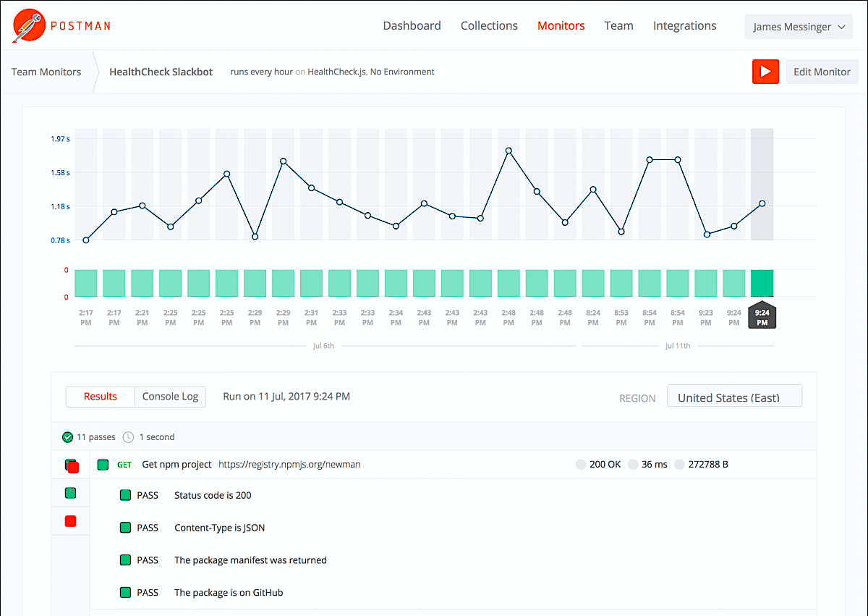Select the 8:24 PM run bar
This screenshot has width=868, height=616.
(593, 283)
